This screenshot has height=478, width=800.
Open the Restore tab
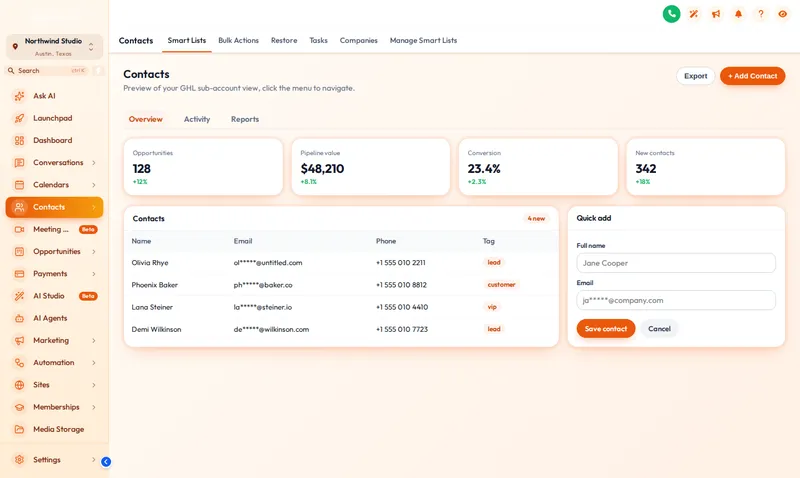[284, 40]
